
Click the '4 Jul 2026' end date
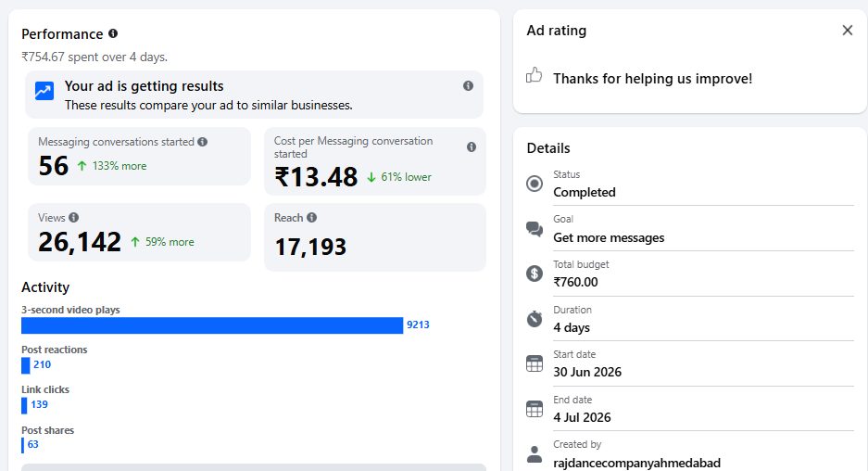[x=582, y=417]
